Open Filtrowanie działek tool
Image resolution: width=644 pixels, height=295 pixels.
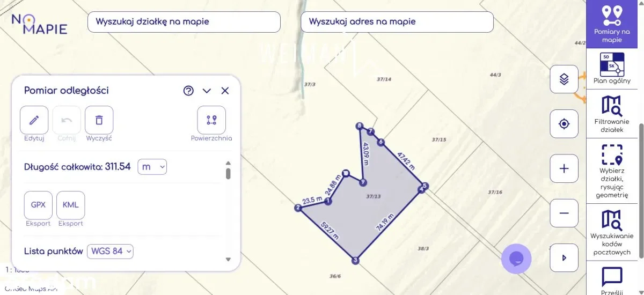[x=612, y=114]
